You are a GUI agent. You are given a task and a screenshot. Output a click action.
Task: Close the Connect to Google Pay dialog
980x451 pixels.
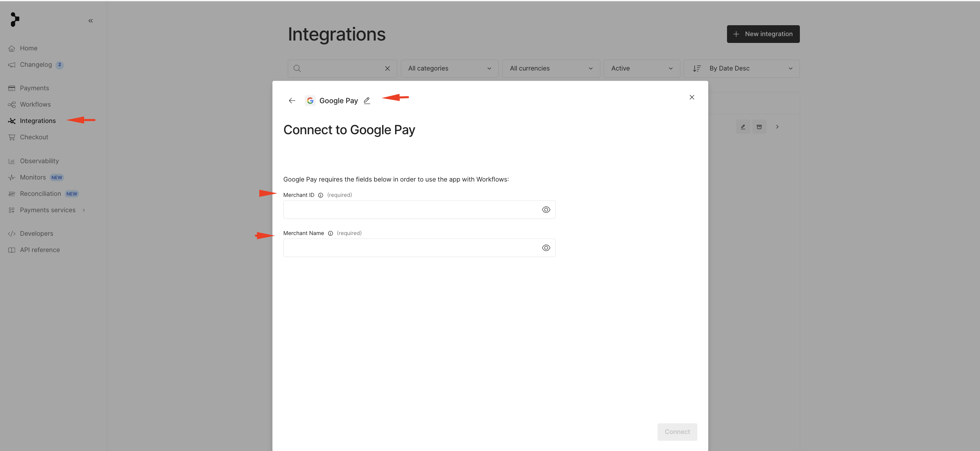tap(692, 97)
